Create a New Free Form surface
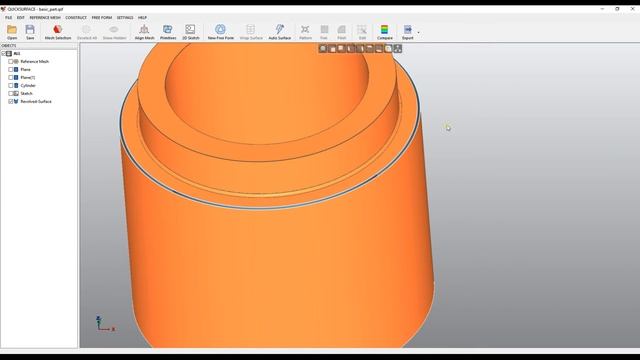The height and width of the screenshot is (360, 640). pos(220,32)
